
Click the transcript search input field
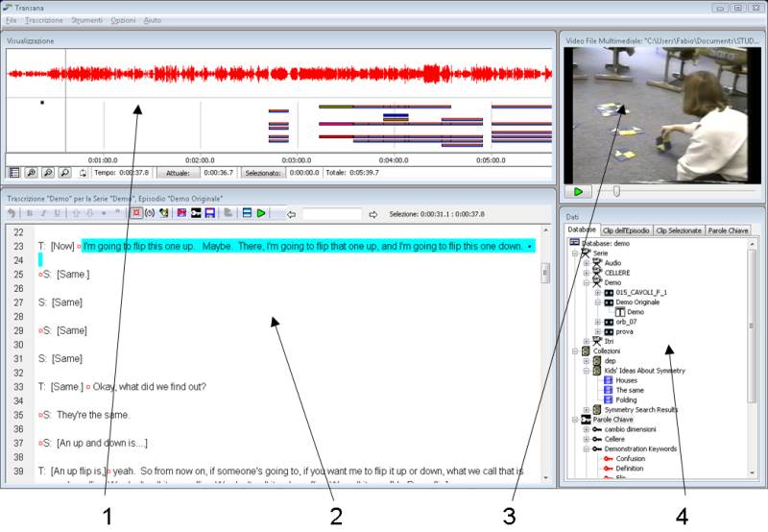pos(332,214)
